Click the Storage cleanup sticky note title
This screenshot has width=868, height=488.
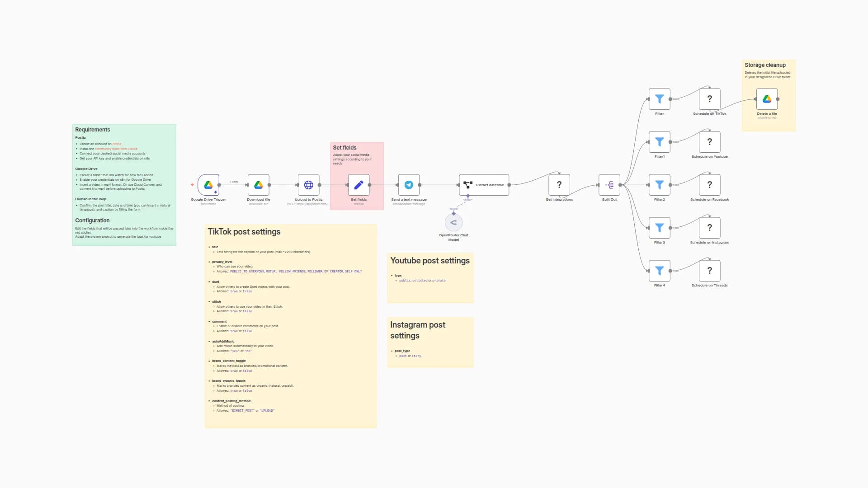click(x=765, y=65)
